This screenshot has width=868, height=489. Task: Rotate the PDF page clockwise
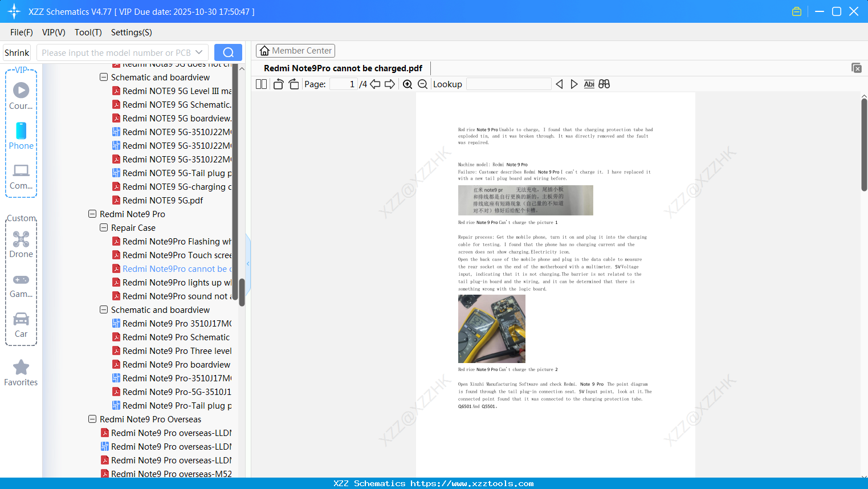pos(294,84)
